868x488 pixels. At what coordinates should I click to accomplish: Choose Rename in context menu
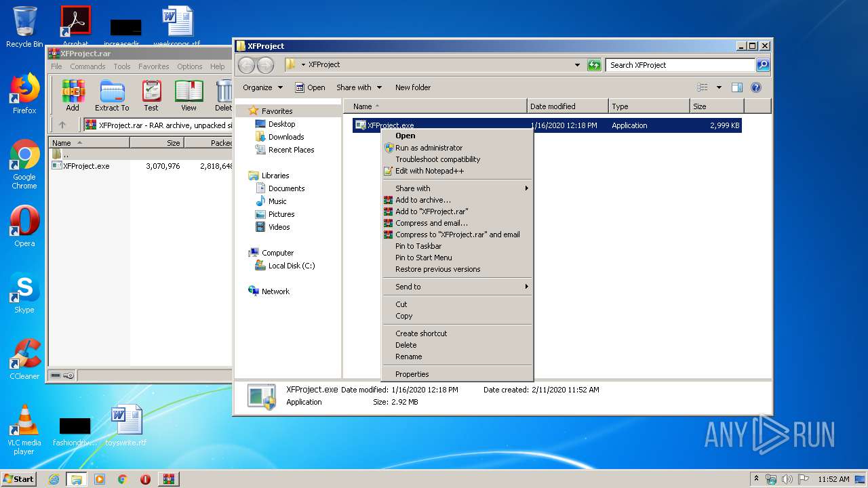coord(457,357)
